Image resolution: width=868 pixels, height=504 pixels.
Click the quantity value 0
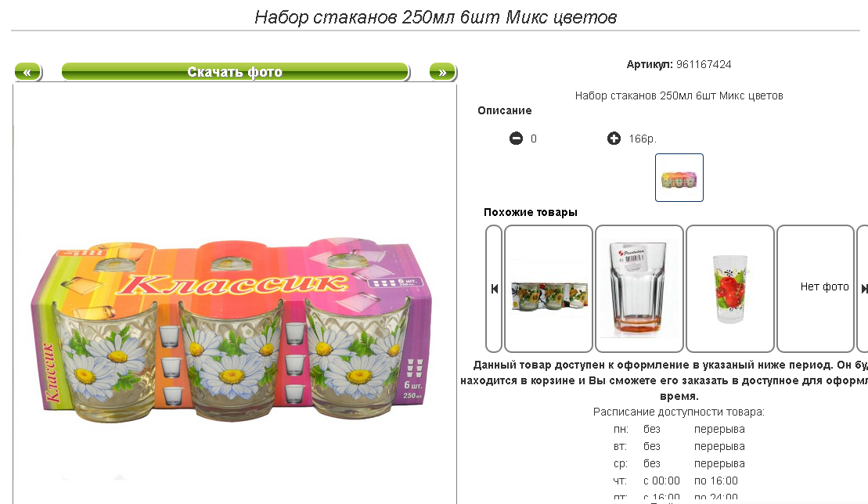(x=534, y=139)
